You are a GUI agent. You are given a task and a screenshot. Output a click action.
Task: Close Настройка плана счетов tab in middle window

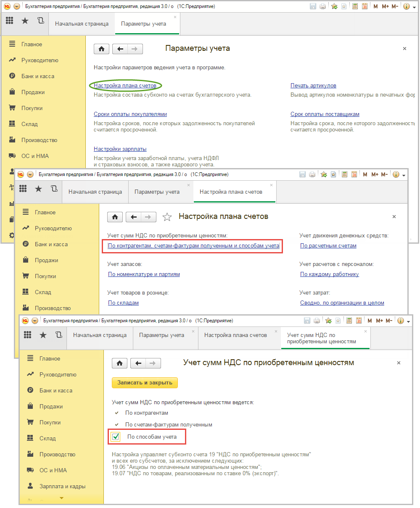pyautogui.click(x=271, y=185)
